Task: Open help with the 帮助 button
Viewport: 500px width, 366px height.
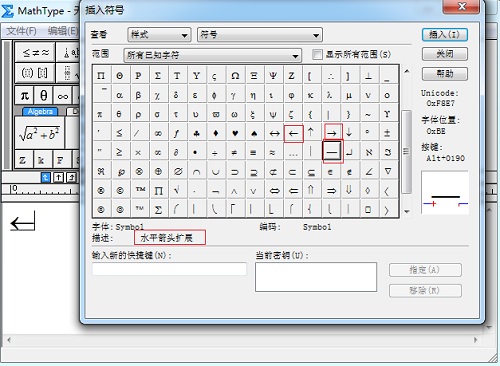Action: [445, 74]
